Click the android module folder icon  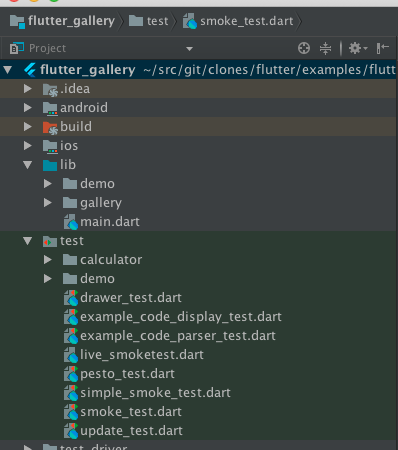tap(50, 108)
